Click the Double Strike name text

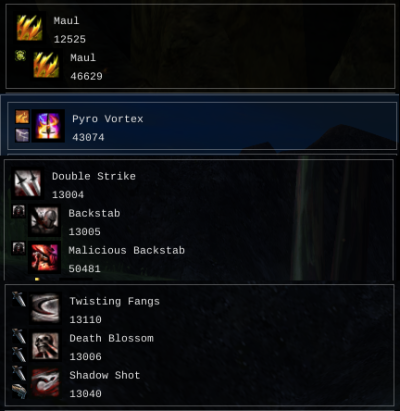[94, 176]
